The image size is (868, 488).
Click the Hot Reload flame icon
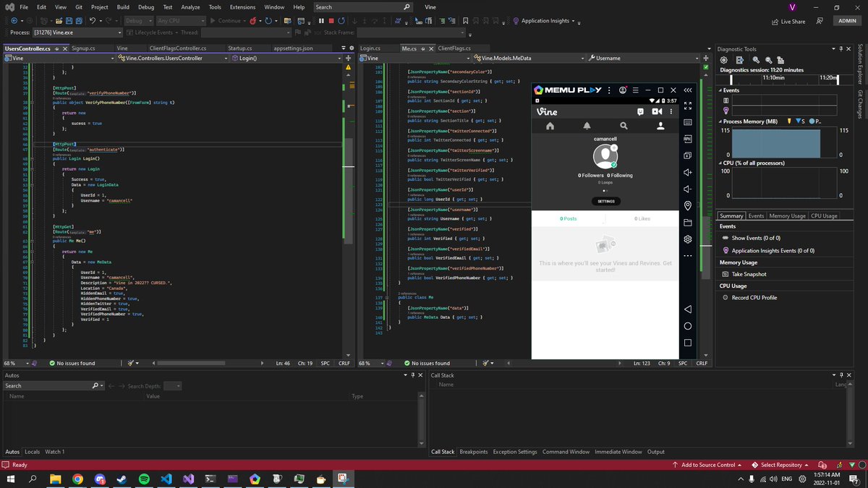click(x=253, y=21)
